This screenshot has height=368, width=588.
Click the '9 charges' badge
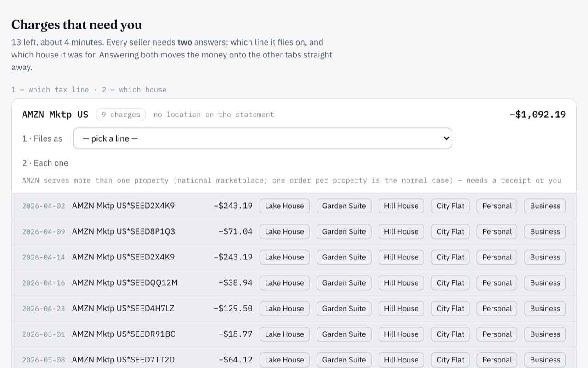(121, 115)
